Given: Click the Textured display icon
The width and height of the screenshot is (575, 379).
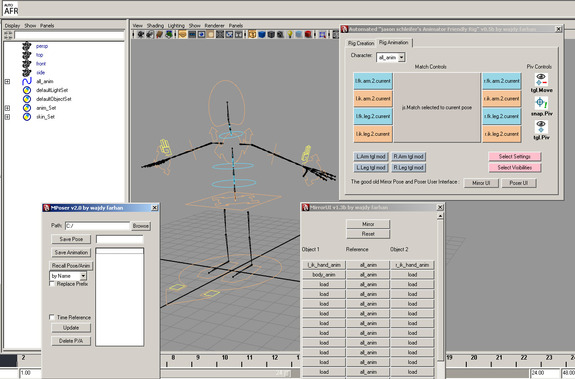Looking at the screenshot, I should (x=280, y=34).
